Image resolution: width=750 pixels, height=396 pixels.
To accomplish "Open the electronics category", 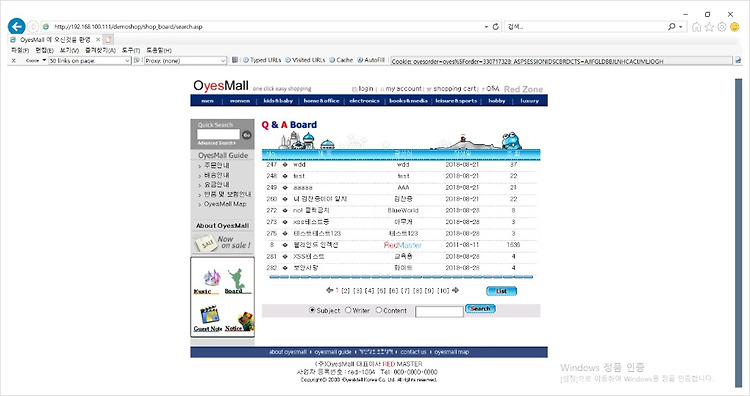I will [364, 101].
